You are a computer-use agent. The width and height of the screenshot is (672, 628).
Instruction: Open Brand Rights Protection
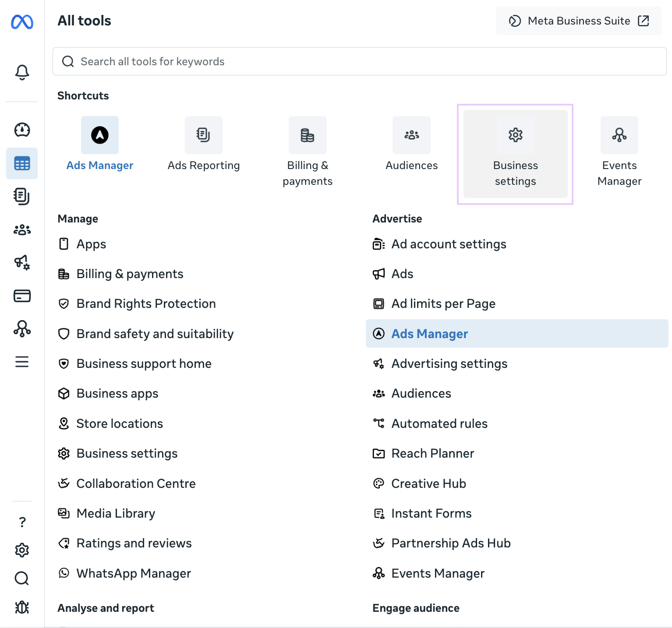137,303
